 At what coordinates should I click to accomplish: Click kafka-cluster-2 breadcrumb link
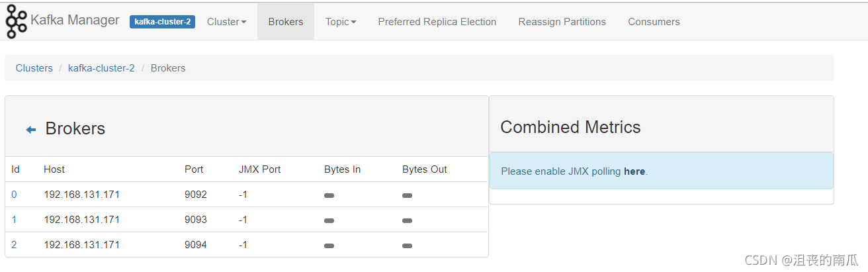[x=101, y=68]
